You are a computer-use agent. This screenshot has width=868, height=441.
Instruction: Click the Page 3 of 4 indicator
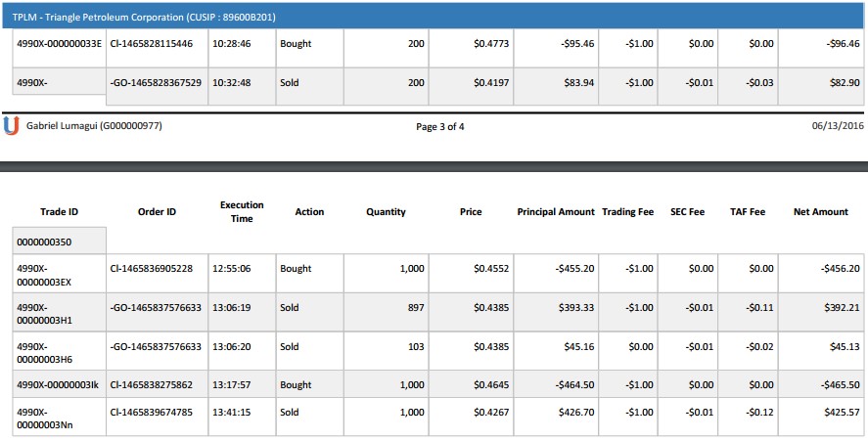[440, 126]
